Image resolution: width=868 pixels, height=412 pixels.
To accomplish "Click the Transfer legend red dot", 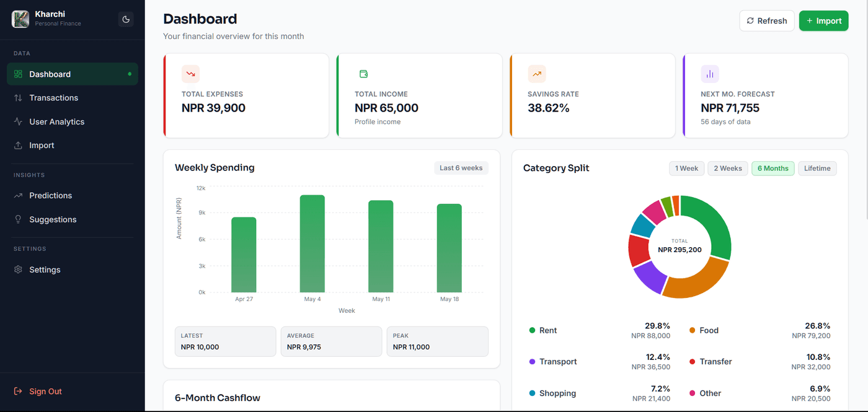I will pyautogui.click(x=692, y=362).
